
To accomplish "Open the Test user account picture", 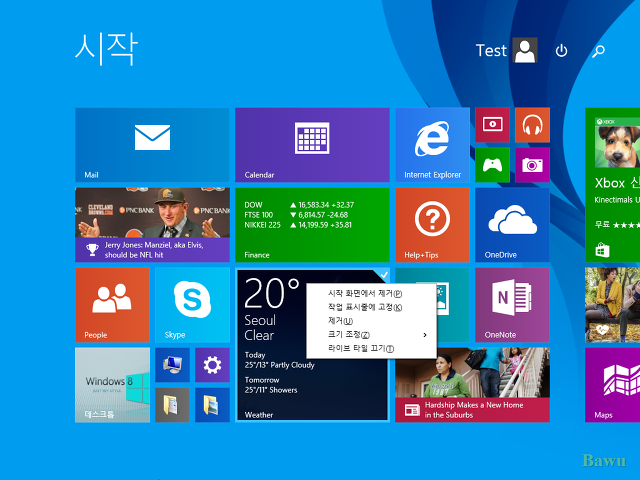I will [525, 50].
